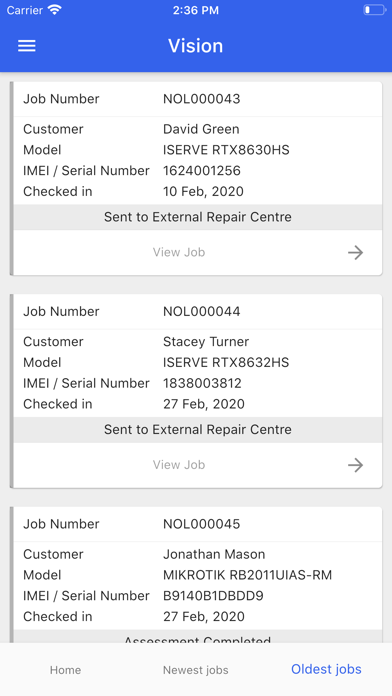Tap the Jonathan Mason customer name
The height and width of the screenshot is (696, 392).
214,554
